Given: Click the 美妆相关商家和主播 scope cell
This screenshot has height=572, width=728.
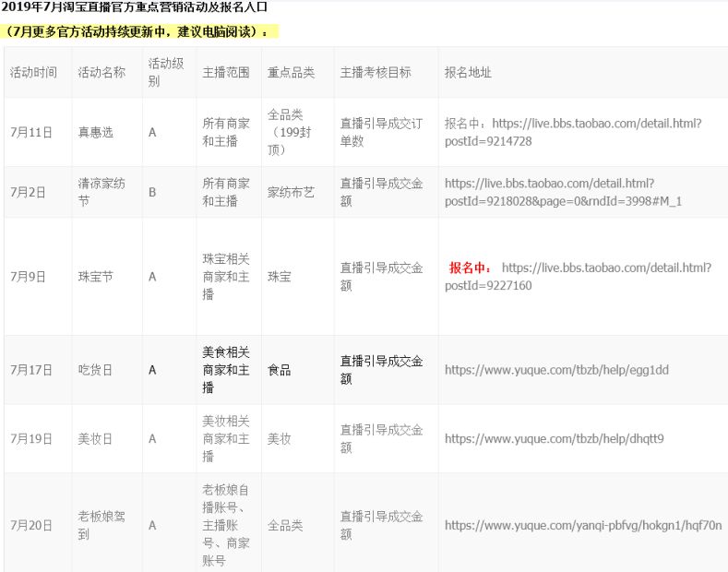Looking at the screenshot, I should pyautogui.click(x=226, y=438).
